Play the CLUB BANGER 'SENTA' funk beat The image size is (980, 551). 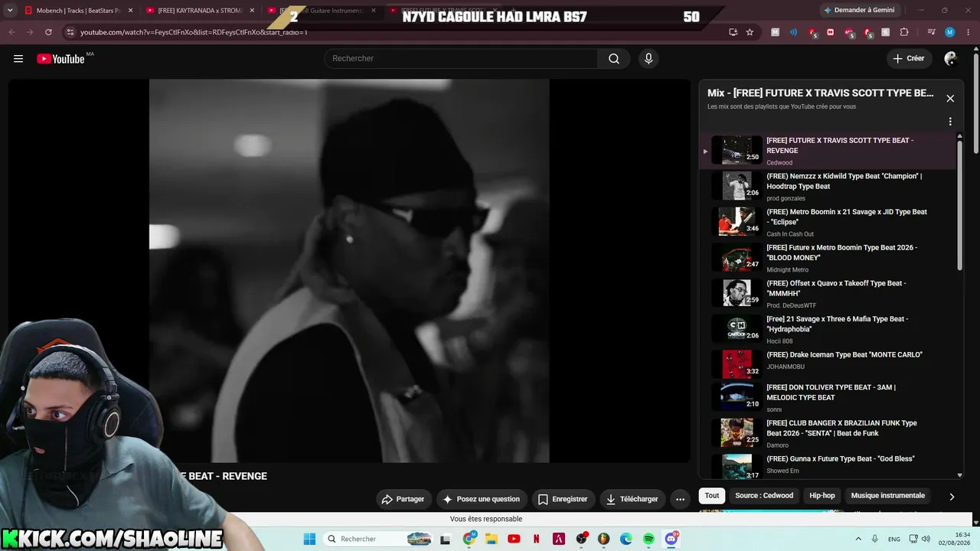(x=828, y=433)
